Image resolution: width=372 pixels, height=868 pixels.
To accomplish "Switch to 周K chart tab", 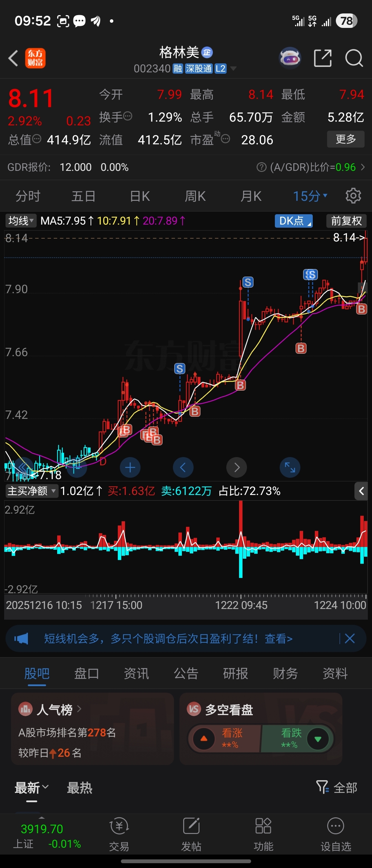I will (195, 196).
